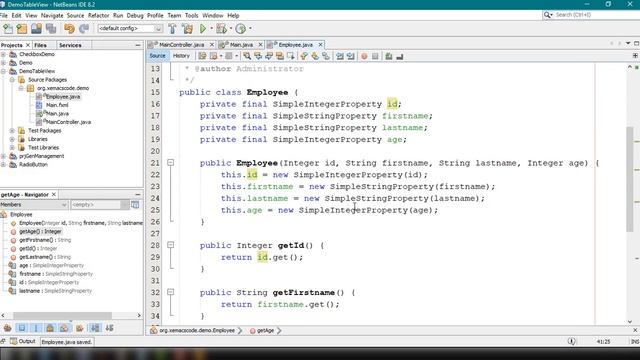Viewport: 640px width, 360px height.
Task: Open the Run Project dropdown arrow
Action: click(x=211, y=29)
